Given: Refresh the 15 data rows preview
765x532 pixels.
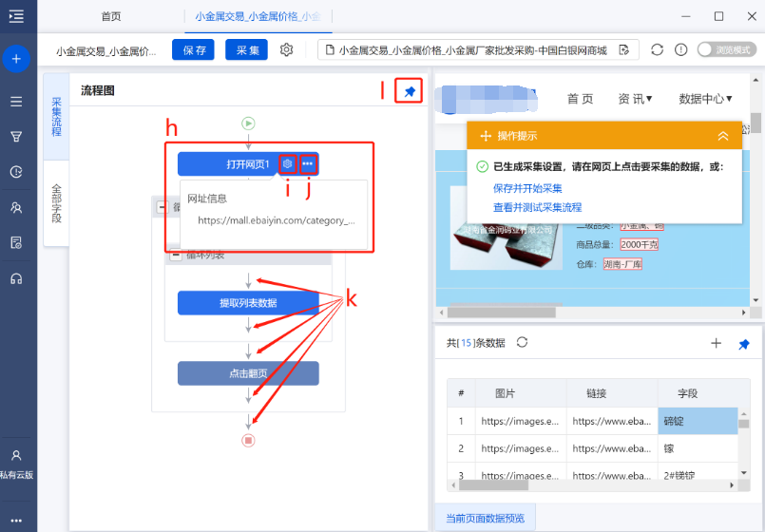Looking at the screenshot, I should click(x=521, y=342).
